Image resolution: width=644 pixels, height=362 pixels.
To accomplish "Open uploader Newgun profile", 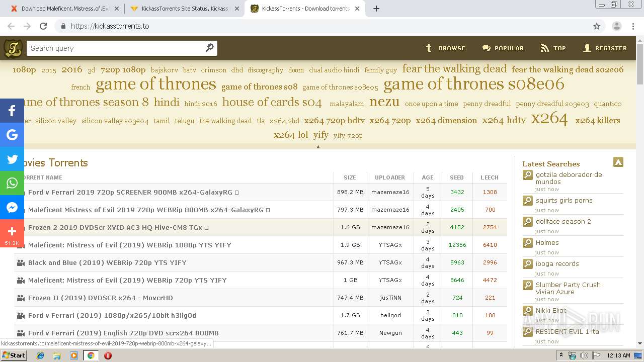I will coord(390,333).
